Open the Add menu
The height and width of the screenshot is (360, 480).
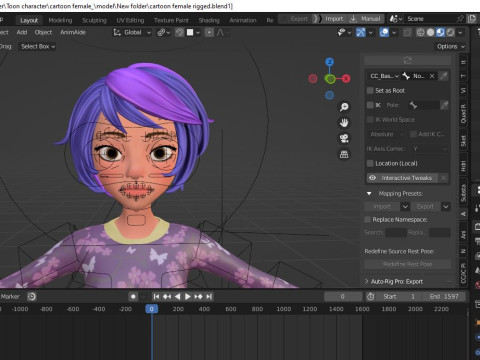[x=22, y=32]
